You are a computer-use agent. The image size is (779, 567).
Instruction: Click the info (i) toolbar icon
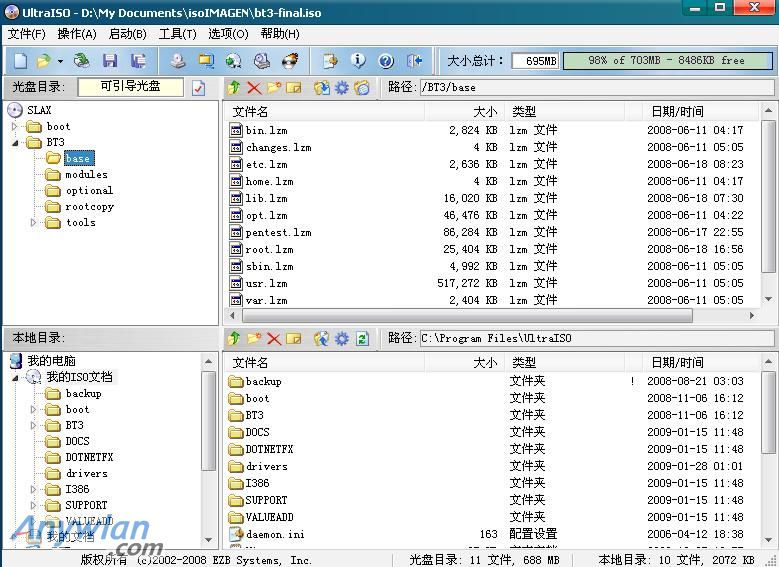point(358,61)
